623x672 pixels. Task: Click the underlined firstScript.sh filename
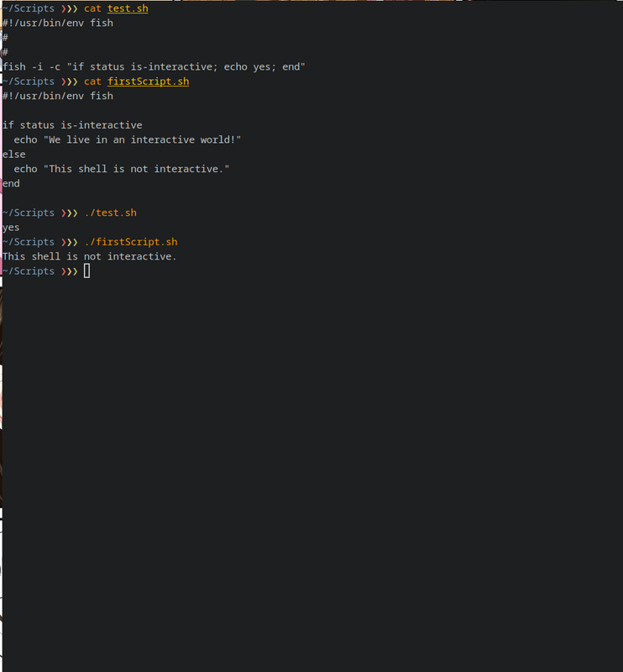click(x=149, y=81)
